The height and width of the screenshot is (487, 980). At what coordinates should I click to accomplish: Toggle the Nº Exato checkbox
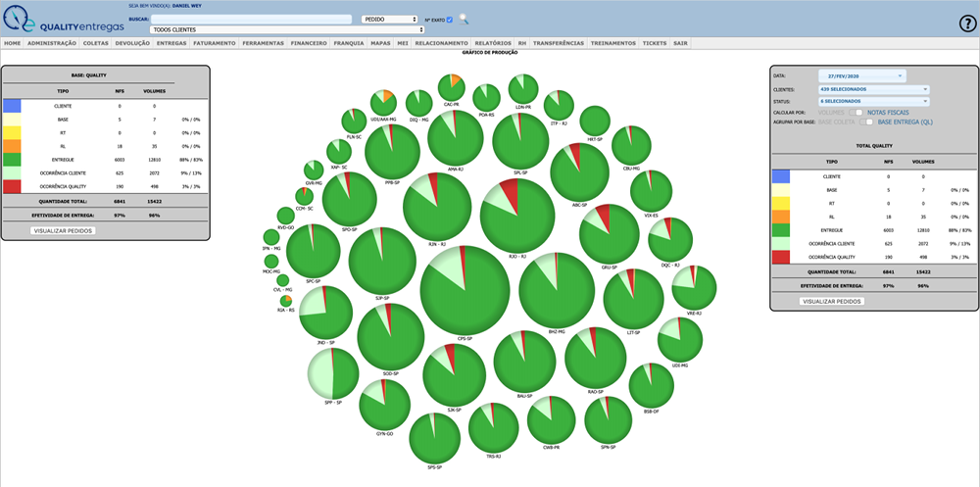[450, 20]
